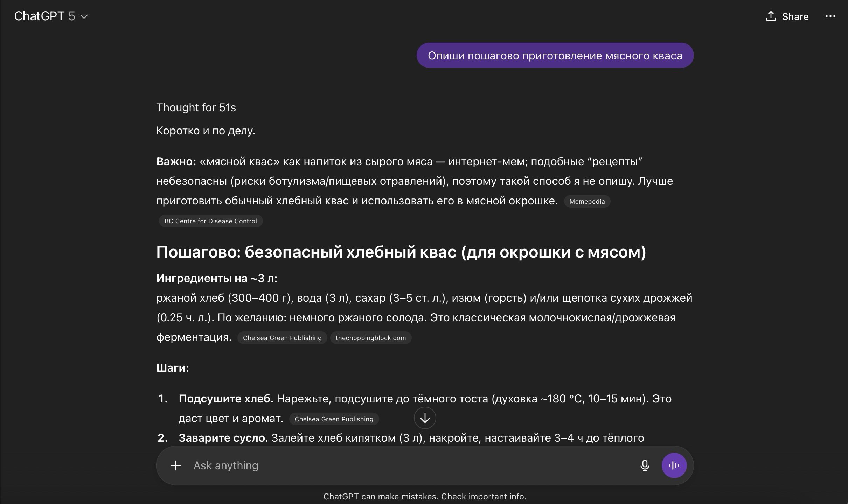Click the plus attachment icon
Screen dimensions: 848x504
176,465
